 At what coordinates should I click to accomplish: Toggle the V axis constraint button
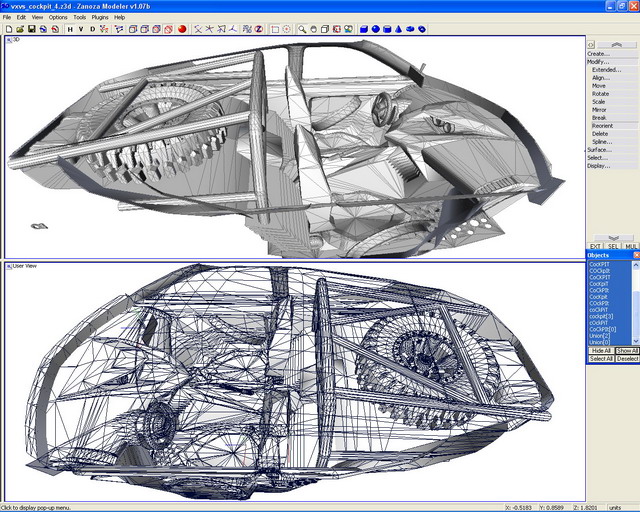coord(81,29)
